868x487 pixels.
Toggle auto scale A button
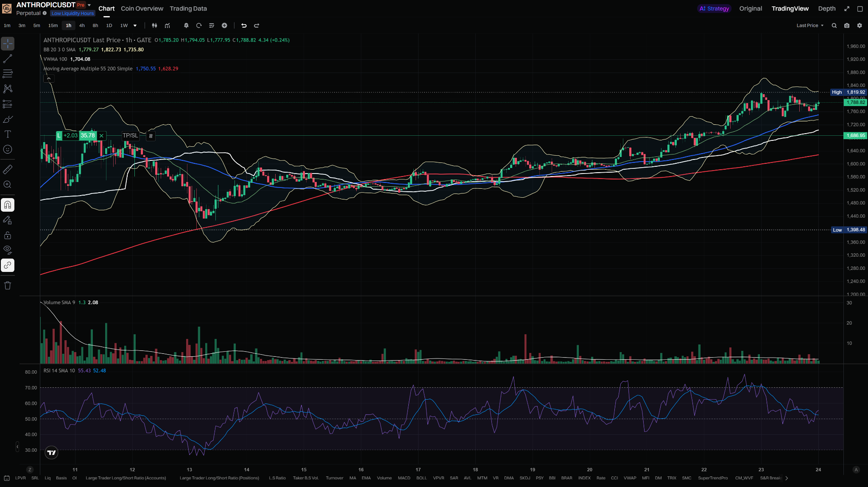click(856, 470)
